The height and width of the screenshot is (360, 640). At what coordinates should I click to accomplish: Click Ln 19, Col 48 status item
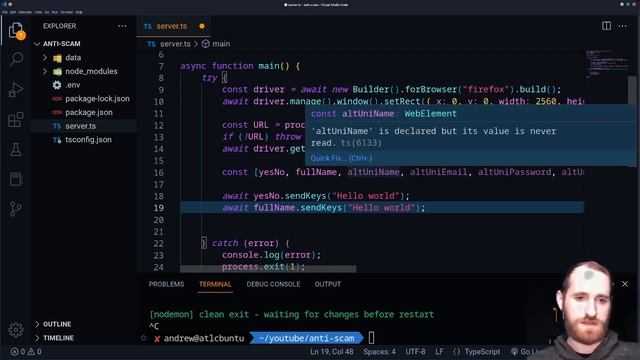[331, 351]
